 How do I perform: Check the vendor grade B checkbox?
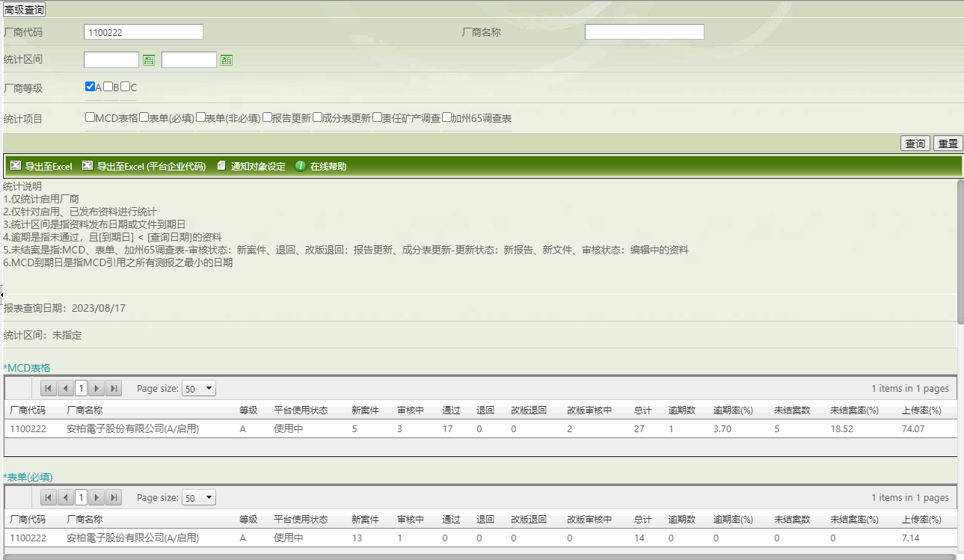[108, 87]
